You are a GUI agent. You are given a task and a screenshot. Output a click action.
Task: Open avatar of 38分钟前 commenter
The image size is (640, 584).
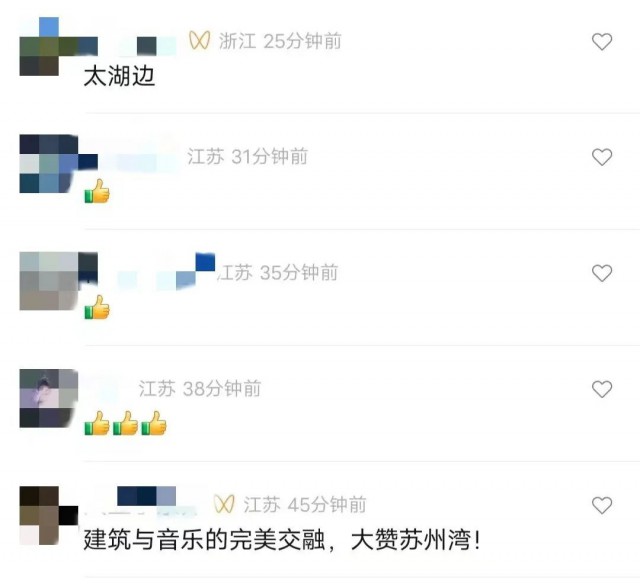[x=49, y=398]
